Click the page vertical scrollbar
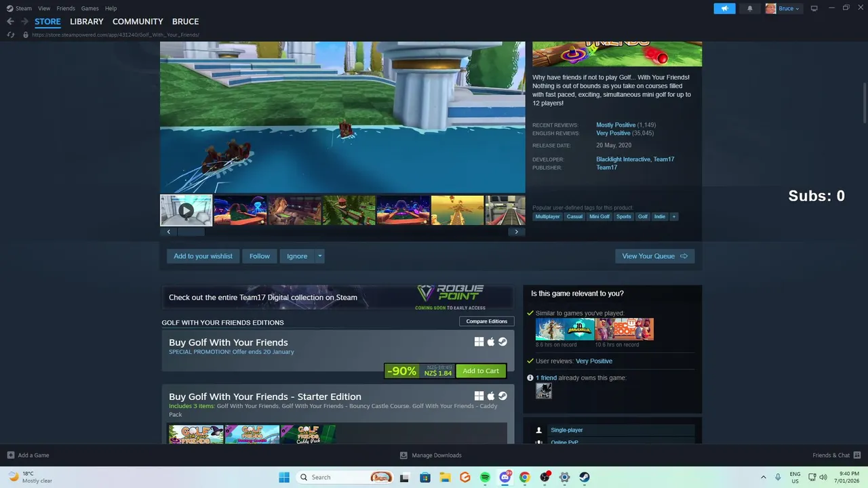868x488 pixels. pos(865,102)
